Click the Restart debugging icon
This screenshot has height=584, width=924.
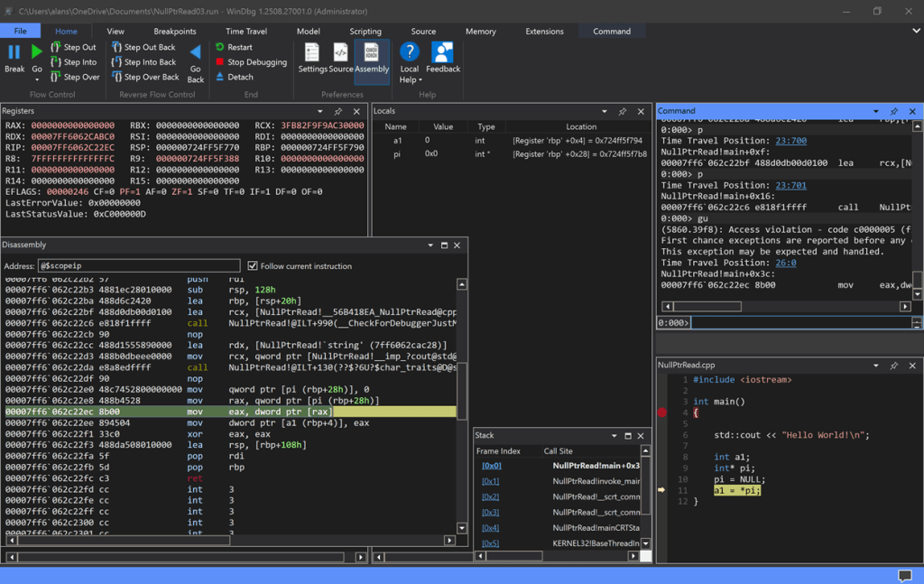[221, 47]
